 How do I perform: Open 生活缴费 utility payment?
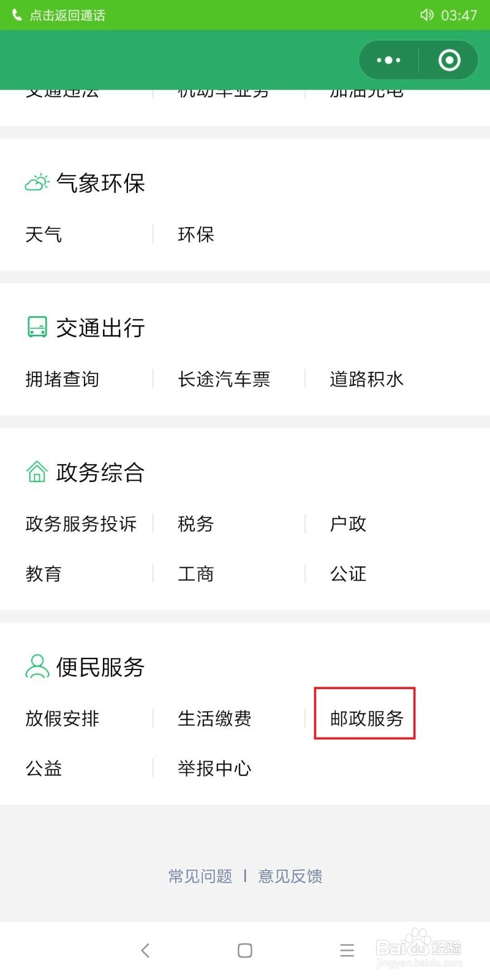(x=214, y=718)
